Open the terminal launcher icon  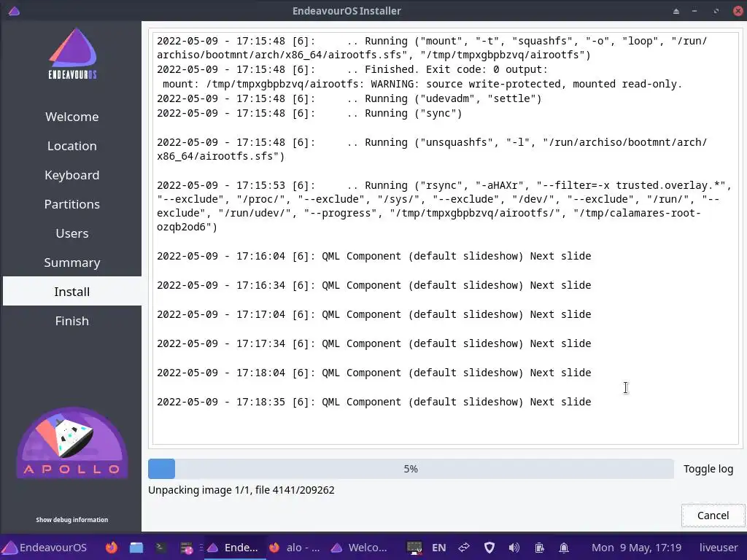point(160,548)
